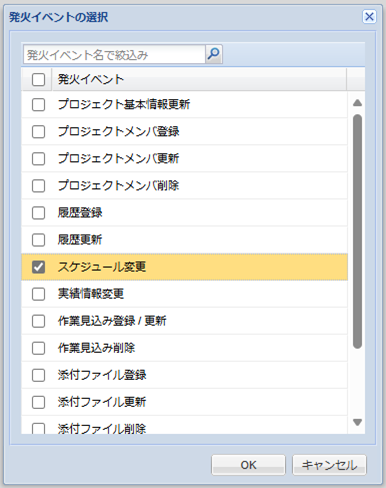The height and width of the screenshot is (488, 386).
Task: Select the 作業見込み登録 / 更新 row
Action: [184, 321]
